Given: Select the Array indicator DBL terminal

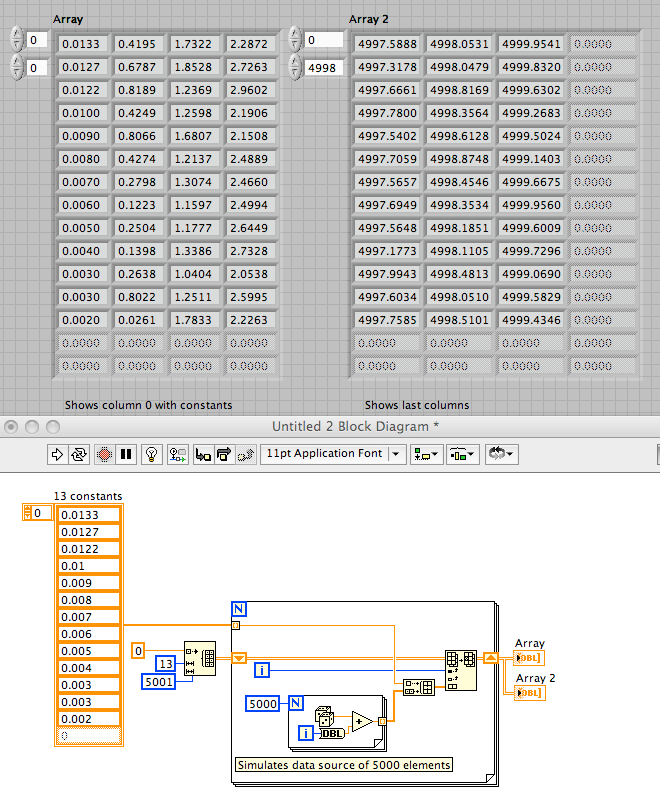Looking at the screenshot, I should (529, 658).
